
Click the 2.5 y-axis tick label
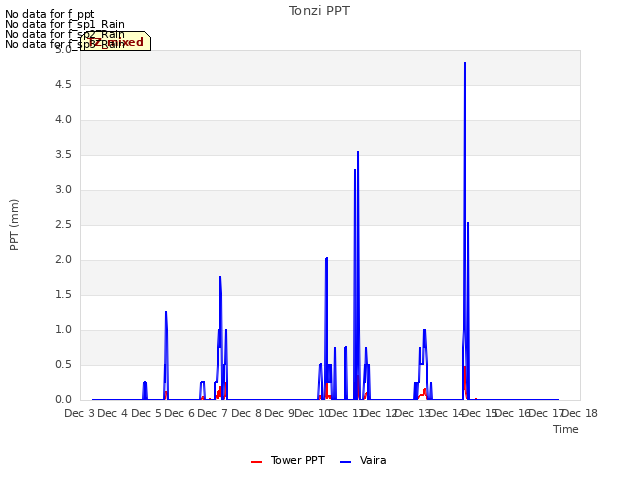point(63,224)
